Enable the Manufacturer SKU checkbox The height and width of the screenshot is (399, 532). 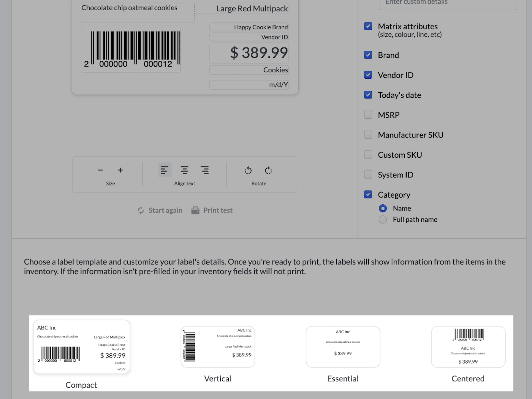click(368, 135)
